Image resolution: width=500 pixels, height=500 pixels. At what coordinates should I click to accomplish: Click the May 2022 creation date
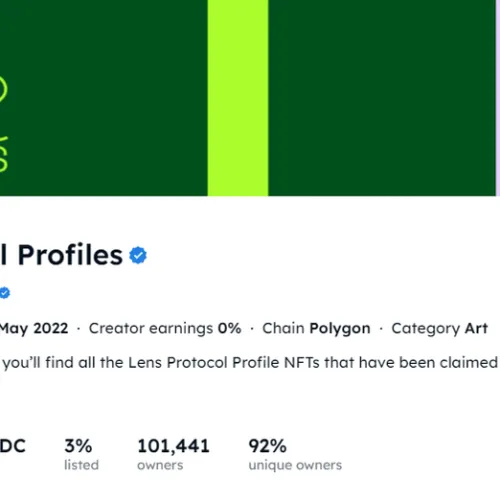pos(34,329)
